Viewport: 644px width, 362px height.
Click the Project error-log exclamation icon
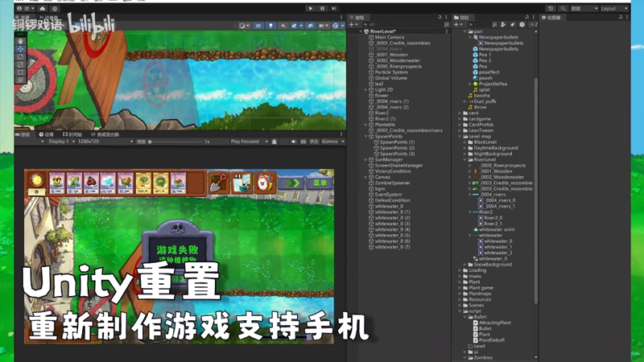pyautogui.click(x=522, y=25)
